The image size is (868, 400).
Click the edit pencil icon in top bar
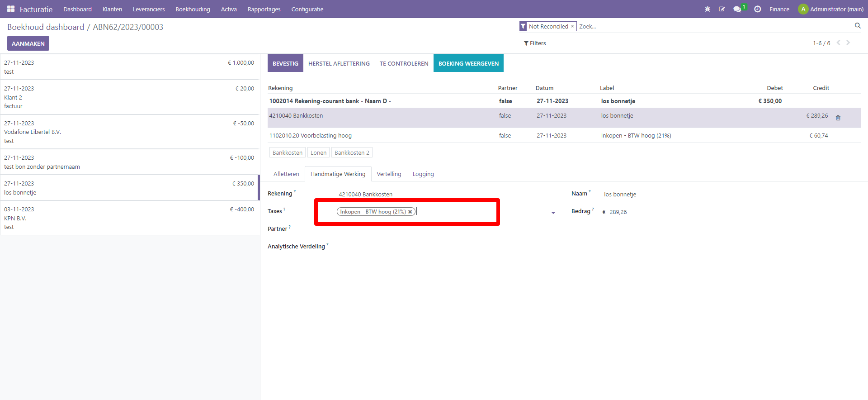point(722,9)
